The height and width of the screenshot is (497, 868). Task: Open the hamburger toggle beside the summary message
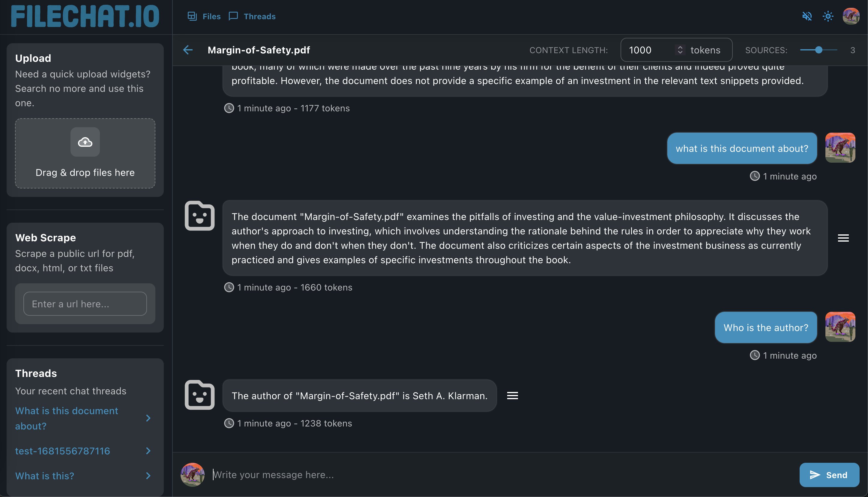point(843,238)
